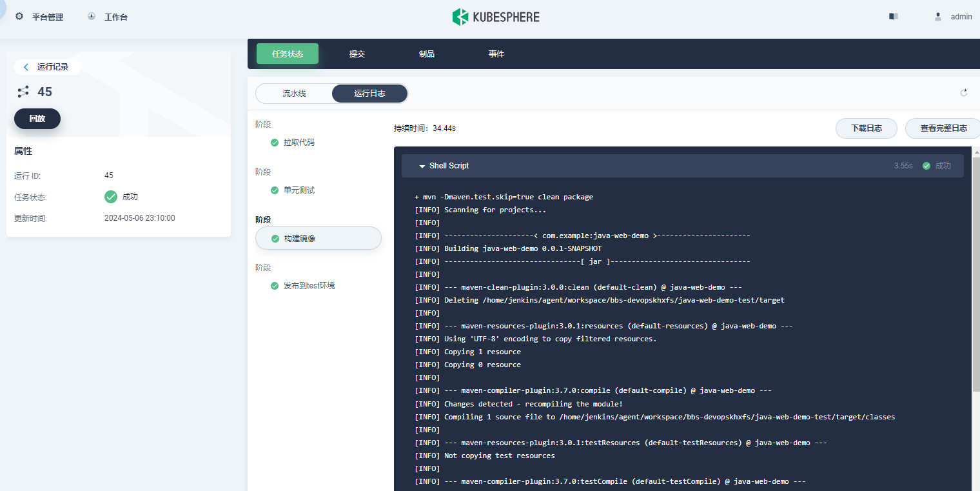Select the 构建镜像 stage
This screenshot has width=980, height=491.
point(318,238)
